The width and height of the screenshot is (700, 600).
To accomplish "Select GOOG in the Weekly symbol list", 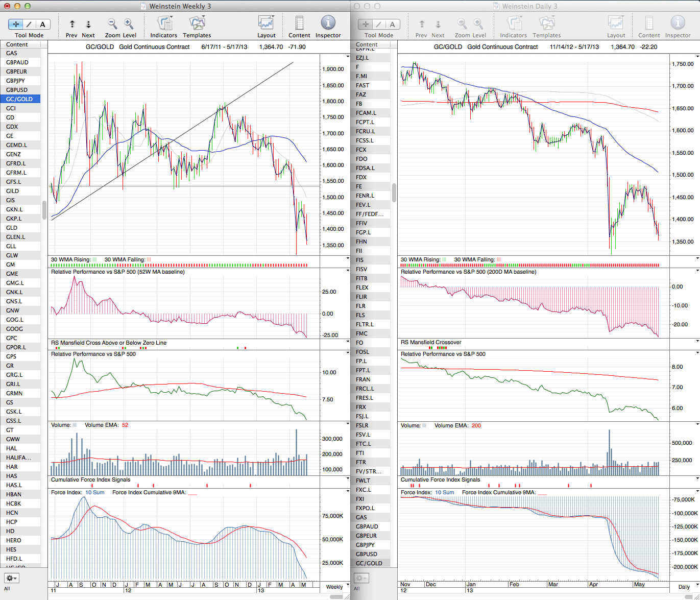I will click(15, 329).
